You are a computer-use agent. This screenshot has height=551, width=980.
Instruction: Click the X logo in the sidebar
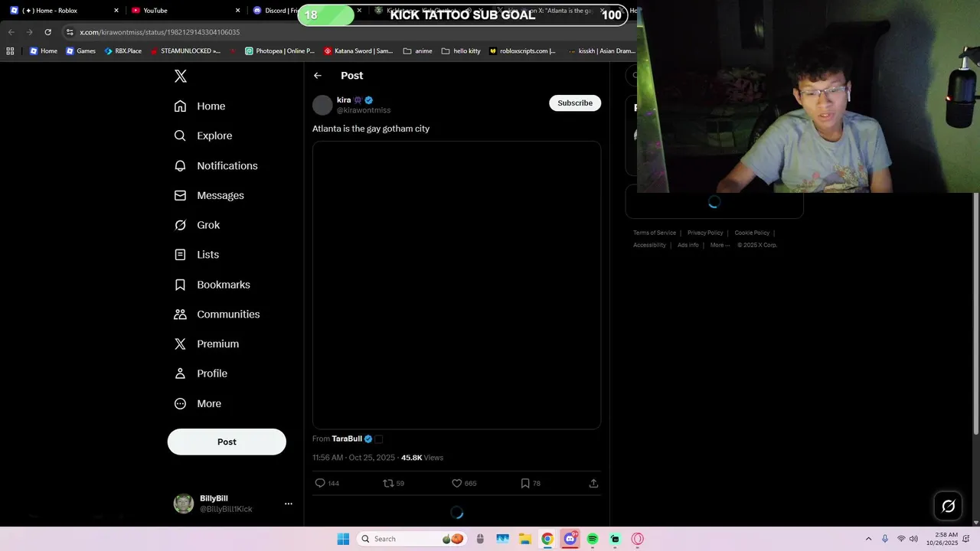coord(181,76)
